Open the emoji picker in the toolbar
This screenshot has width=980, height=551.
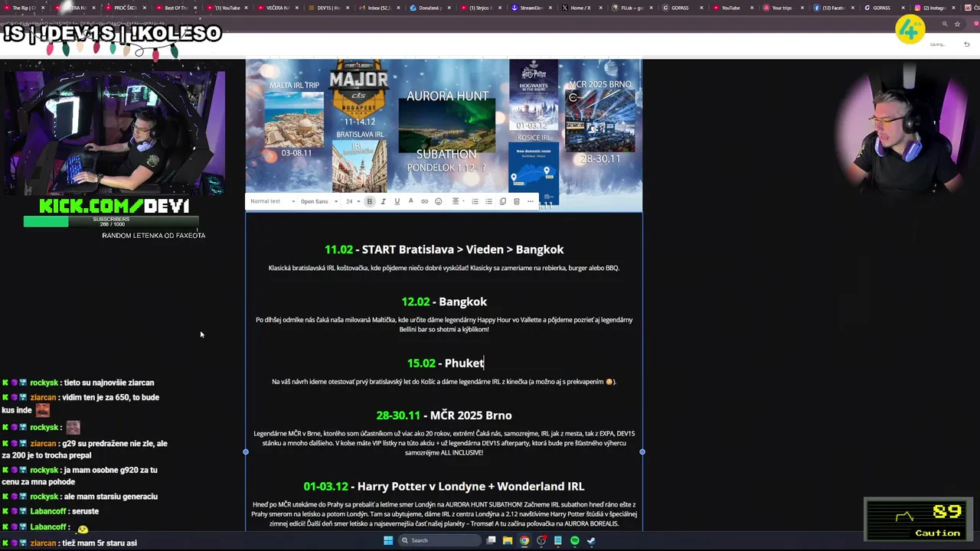438,201
